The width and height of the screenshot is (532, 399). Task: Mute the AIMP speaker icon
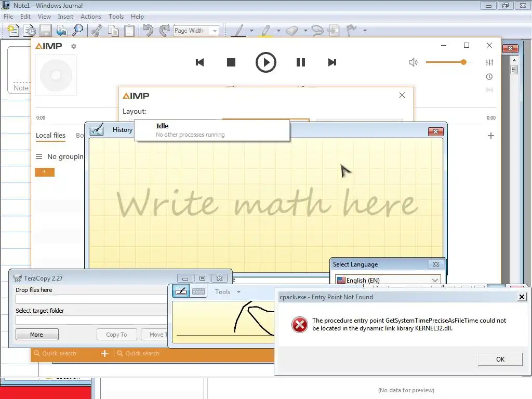(x=413, y=62)
